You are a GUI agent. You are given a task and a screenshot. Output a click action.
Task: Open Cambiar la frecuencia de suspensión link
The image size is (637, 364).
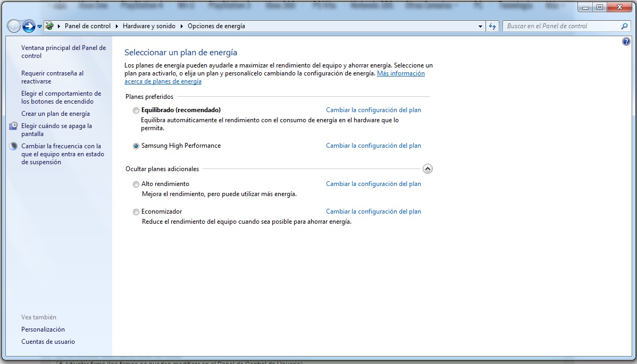click(x=63, y=154)
